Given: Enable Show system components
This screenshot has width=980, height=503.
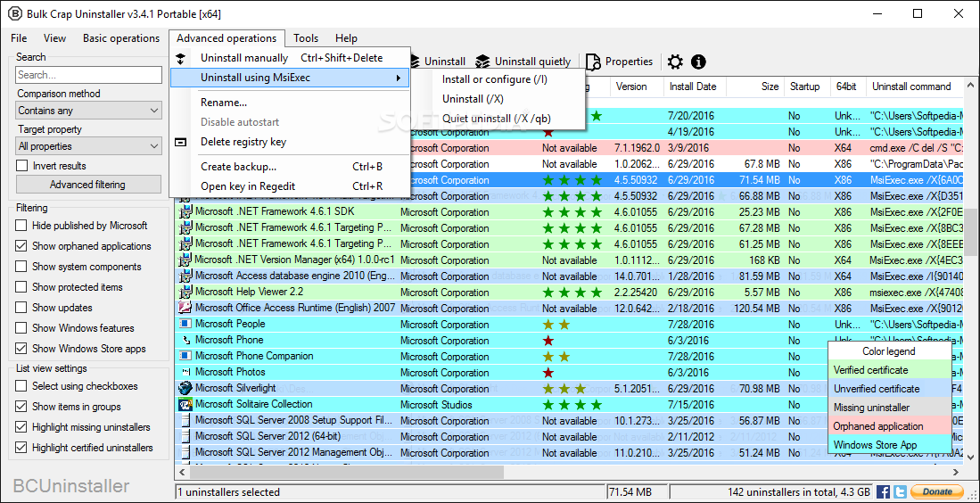Looking at the screenshot, I should 21,267.
